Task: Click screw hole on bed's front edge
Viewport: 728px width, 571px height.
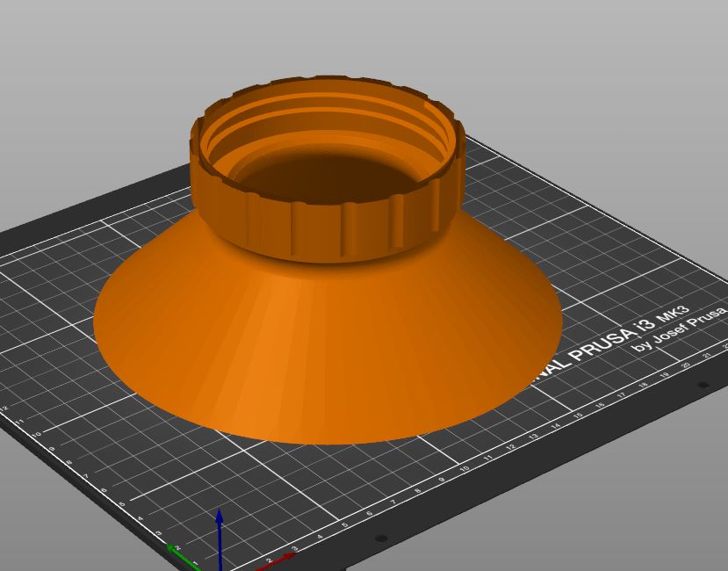Action: [381, 538]
